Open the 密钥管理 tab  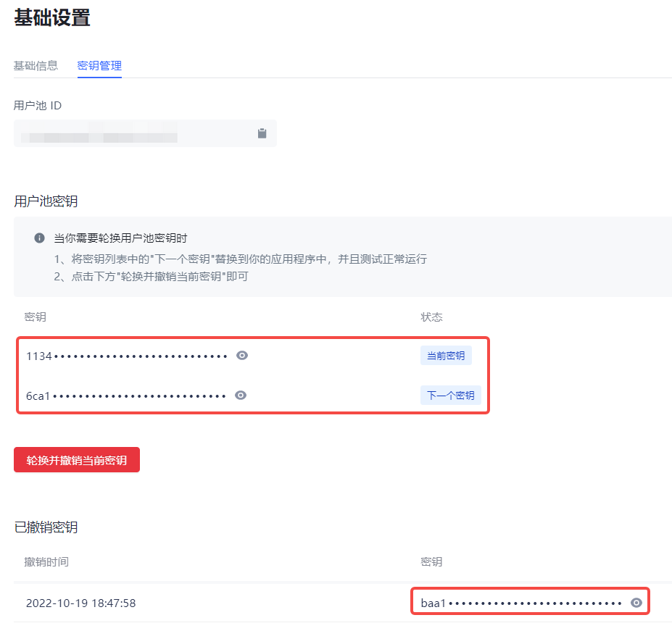(x=99, y=65)
